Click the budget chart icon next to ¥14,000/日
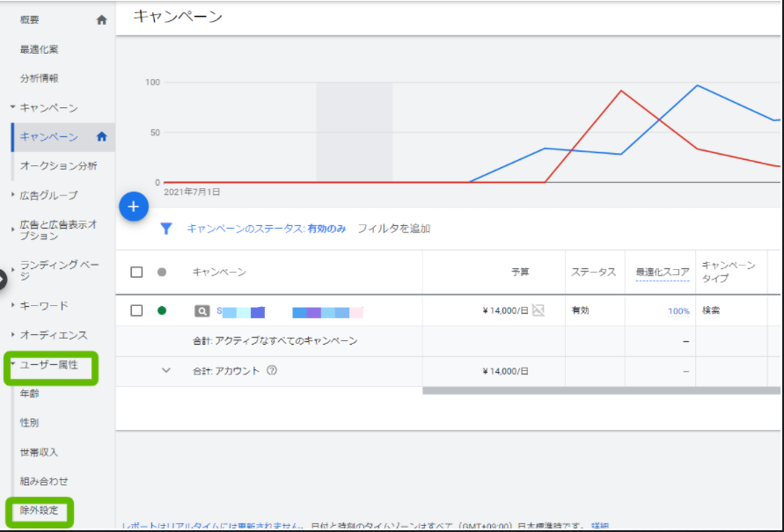784x532 pixels. pos(538,310)
